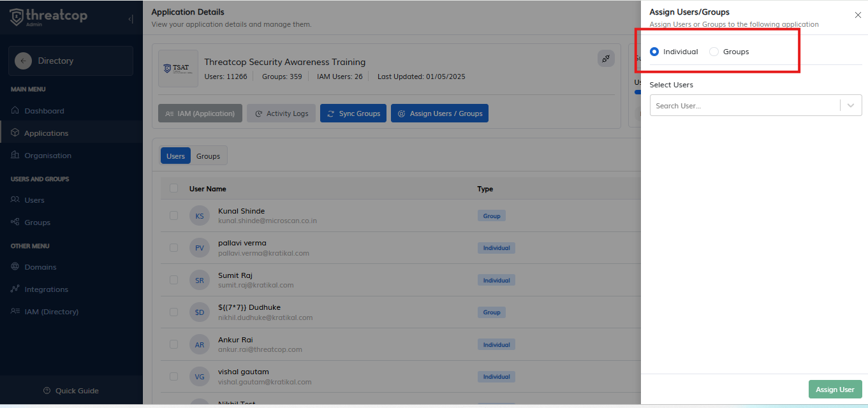Switch to the Groups tab in the table

208,156
